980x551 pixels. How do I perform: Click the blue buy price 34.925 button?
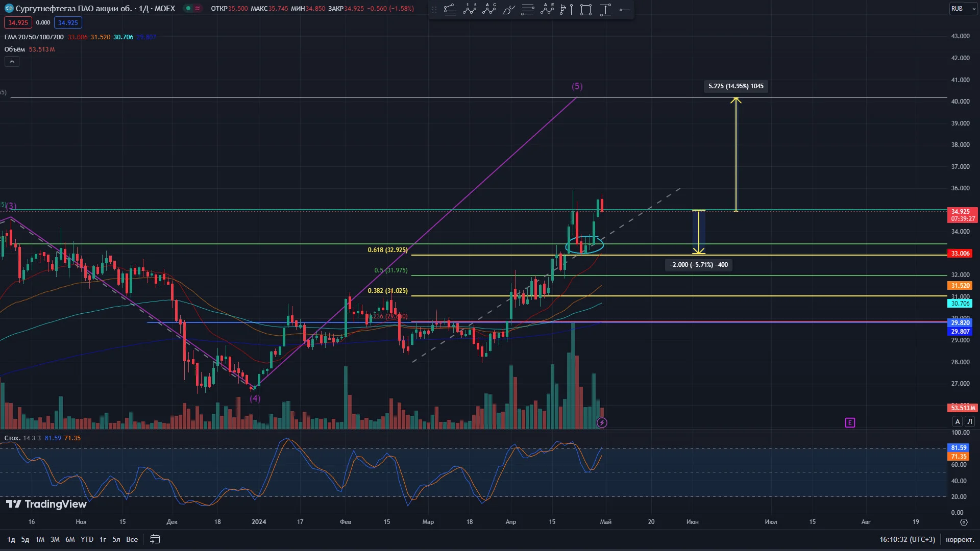click(68, 22)
